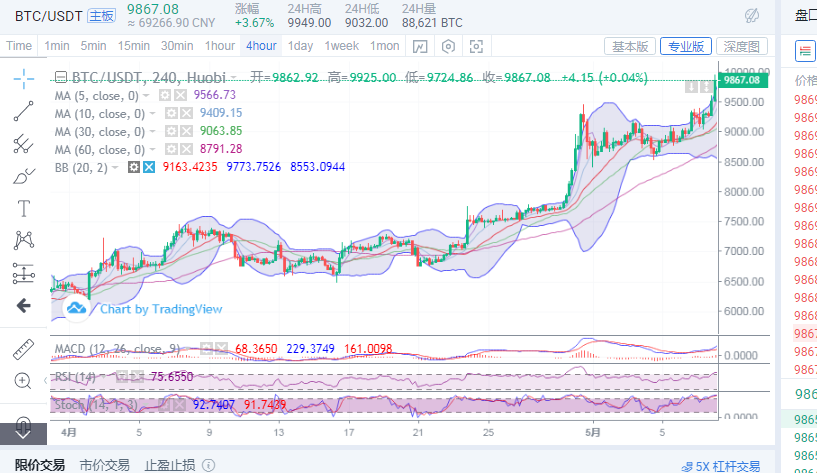817x473 pixels.
Task: Remove the MA (5, close, 0) indicator
Action: (180, 95)
